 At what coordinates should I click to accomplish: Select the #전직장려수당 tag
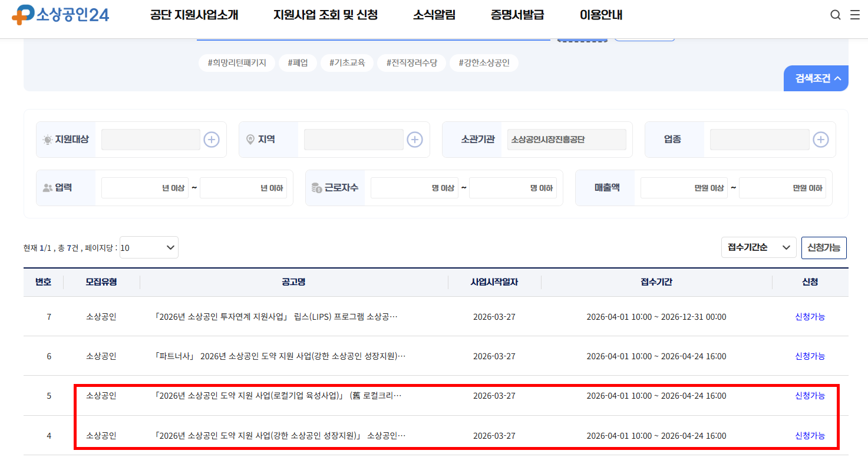[412, 62]
